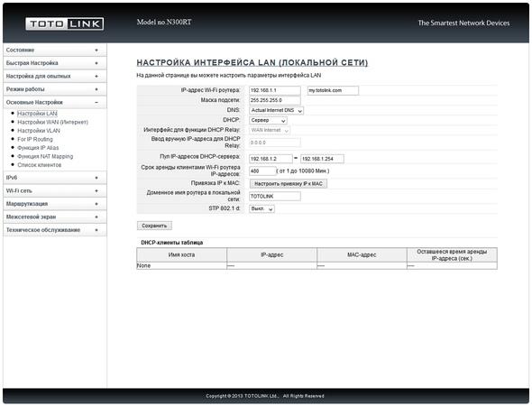Open DHCP mode dropdown Сервер
532x406 pixels.
269,121
